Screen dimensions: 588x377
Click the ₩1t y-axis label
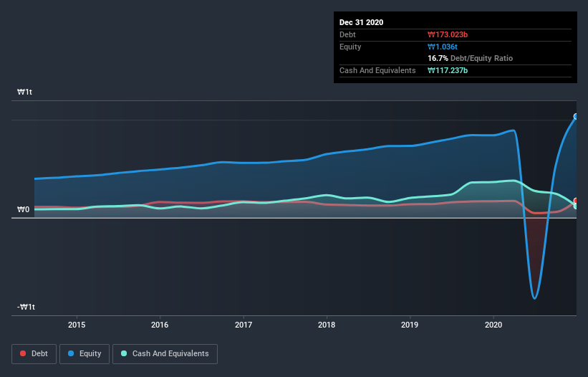tap(25, 92)
